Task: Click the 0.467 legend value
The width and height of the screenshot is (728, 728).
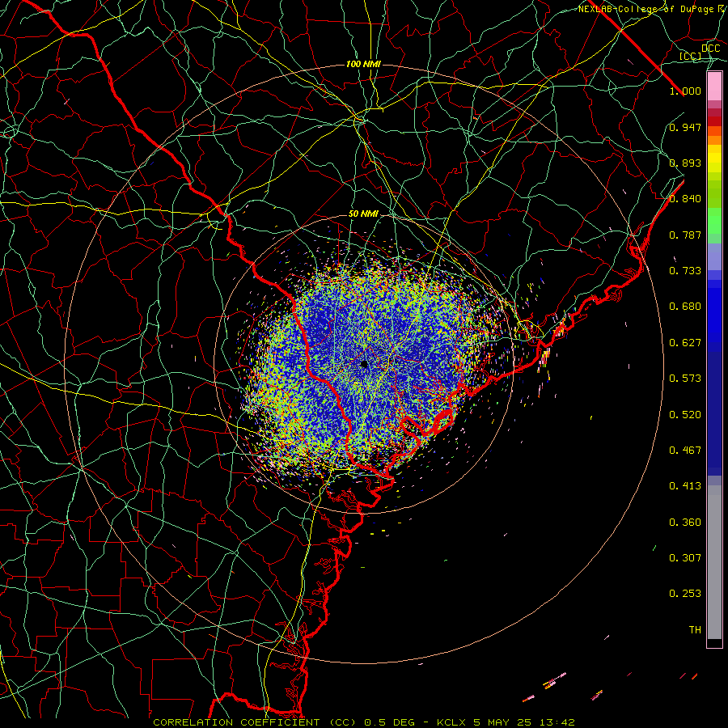Action: click(685, 451)
